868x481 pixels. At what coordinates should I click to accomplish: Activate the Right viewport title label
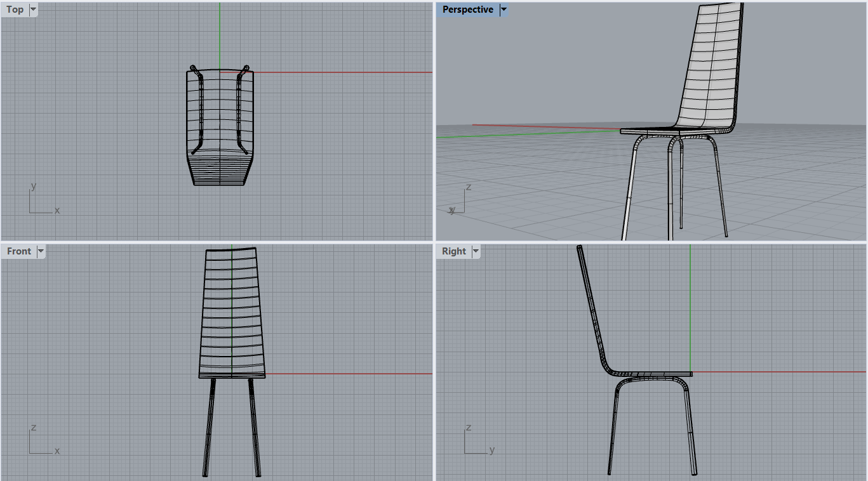(x=454, y=251)
